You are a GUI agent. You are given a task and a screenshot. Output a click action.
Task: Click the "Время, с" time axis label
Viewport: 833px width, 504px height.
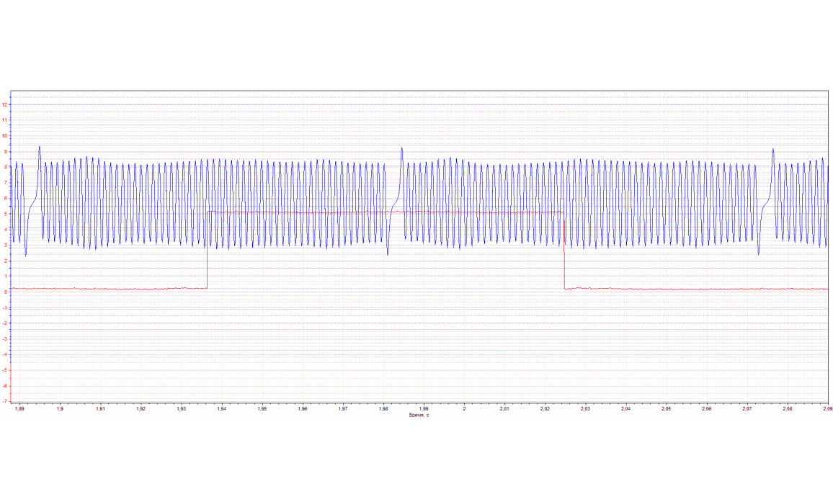(418, 415)
